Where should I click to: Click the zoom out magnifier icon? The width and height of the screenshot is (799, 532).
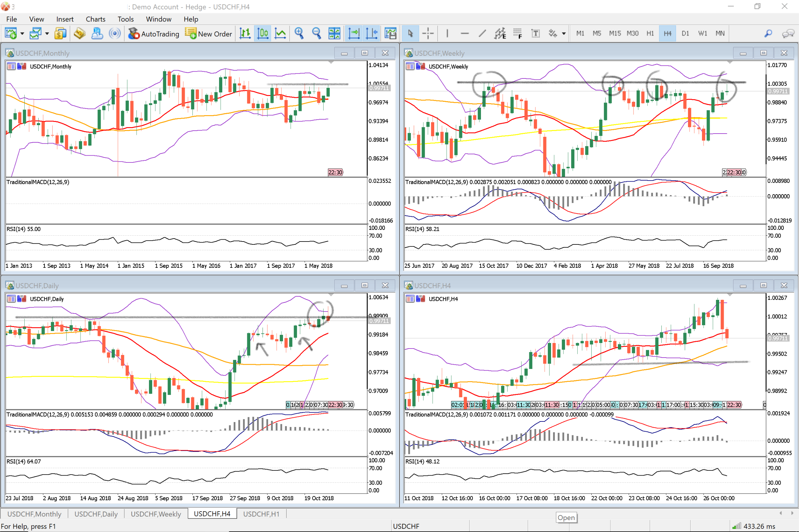(x=316, y=33)
